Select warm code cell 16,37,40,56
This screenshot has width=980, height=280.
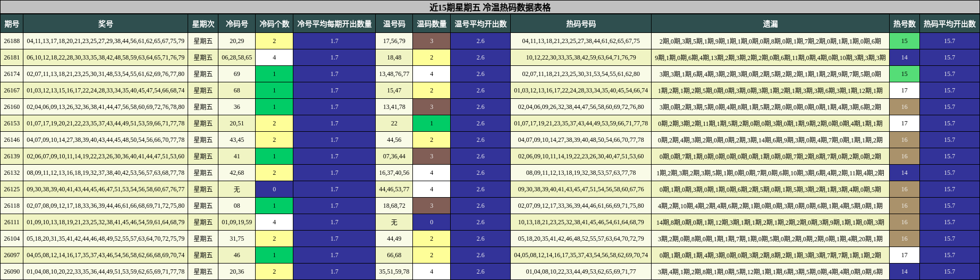tap(394, 173)
